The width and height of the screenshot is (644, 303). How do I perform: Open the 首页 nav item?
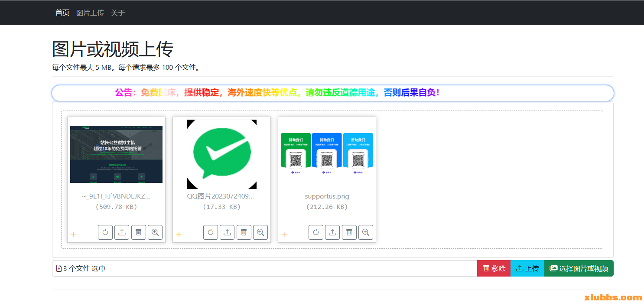tap(62, 13)
